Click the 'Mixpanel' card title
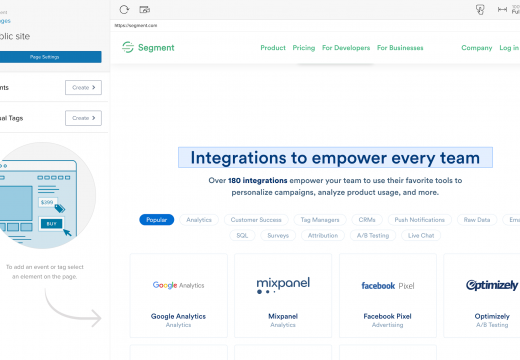The width and height of the screenshot is (520, 360). 283,316
